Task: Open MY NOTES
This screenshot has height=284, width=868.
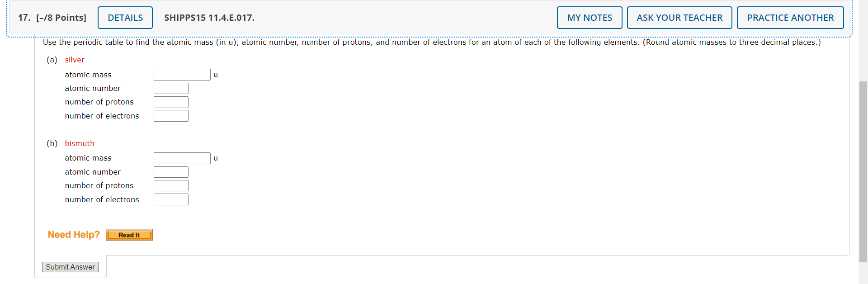Action: point(589,17)
